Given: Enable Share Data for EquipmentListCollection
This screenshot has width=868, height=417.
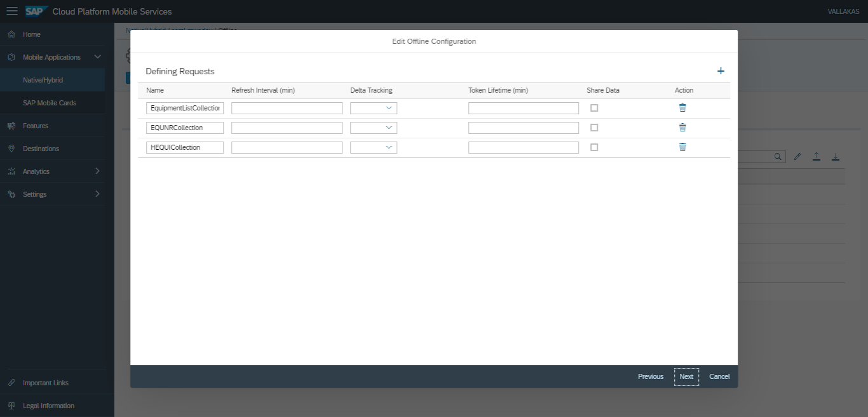Looking at the screenshot, I should coord(594,108).
